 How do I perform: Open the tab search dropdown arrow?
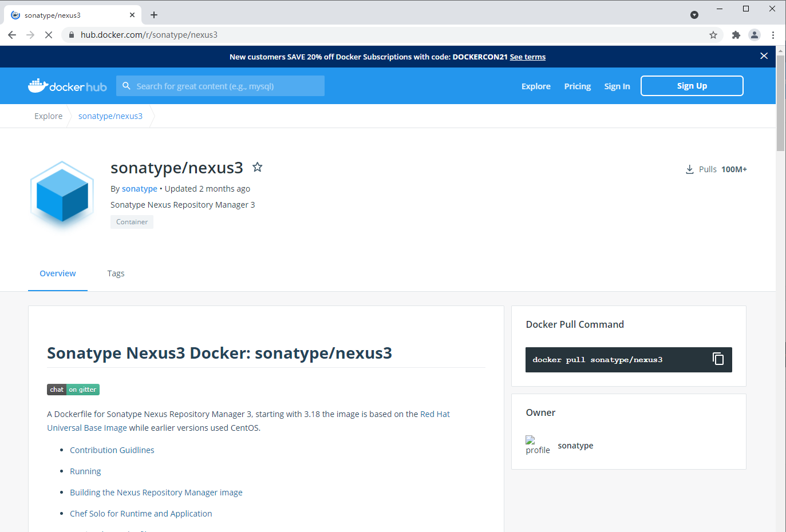pos(694,15)
